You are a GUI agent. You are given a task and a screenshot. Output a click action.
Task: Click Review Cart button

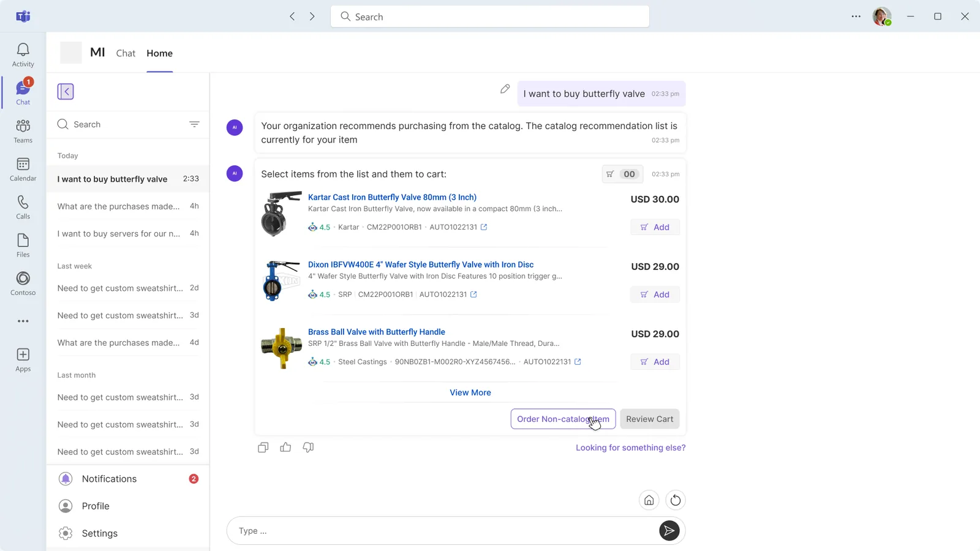[x=649, y=419]
